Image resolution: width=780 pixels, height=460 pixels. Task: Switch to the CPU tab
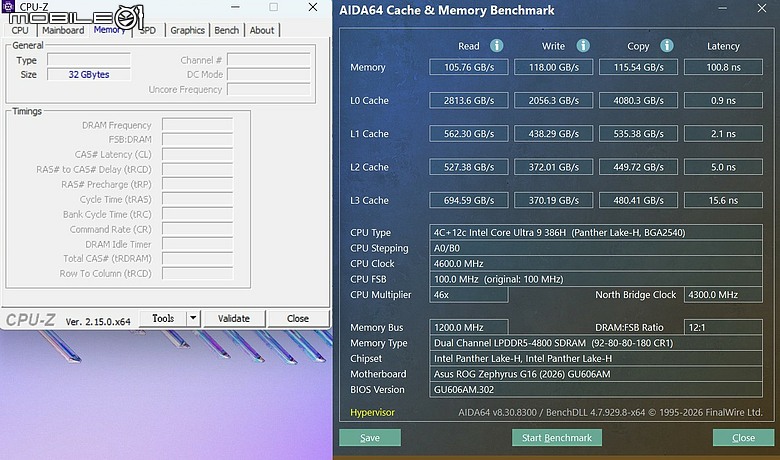click(20, 30)
